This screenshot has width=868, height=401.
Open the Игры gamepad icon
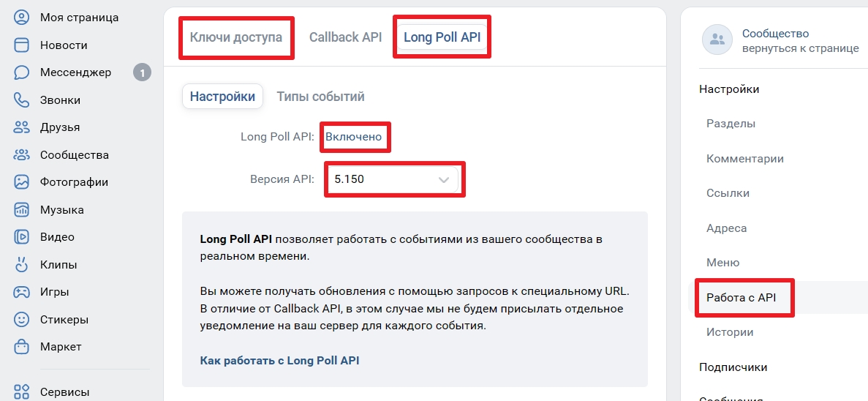(21, 292)
